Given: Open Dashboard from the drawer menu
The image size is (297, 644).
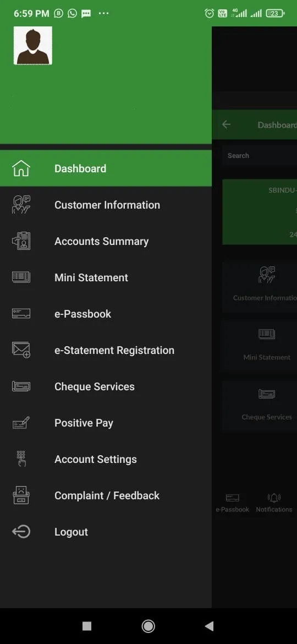Looking at the screenshot, I should coord(106,168).
